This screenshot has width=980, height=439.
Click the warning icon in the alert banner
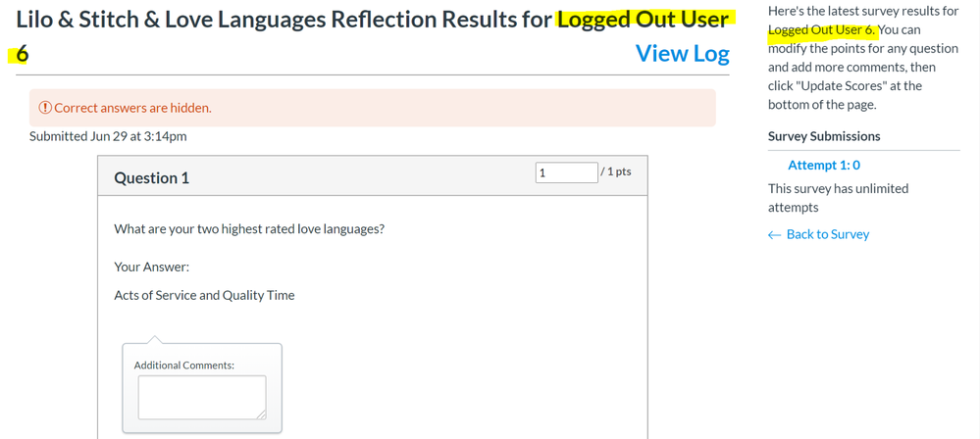pyautogui.click(x=45, y=108)
